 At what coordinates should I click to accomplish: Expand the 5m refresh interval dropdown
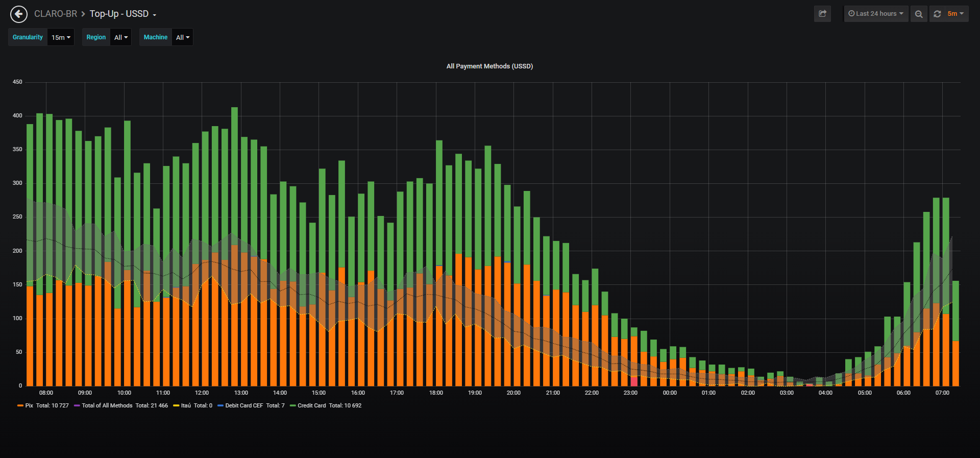(x=955, y=14)
